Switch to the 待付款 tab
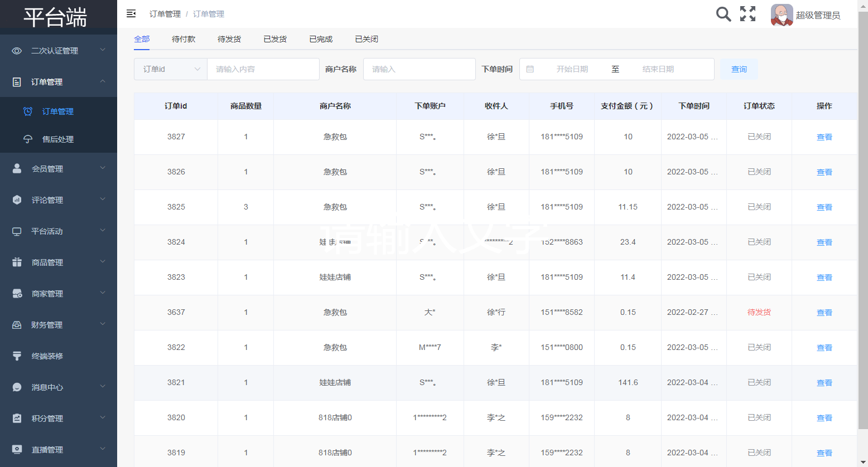868x467 pixels. coord(184,39)
